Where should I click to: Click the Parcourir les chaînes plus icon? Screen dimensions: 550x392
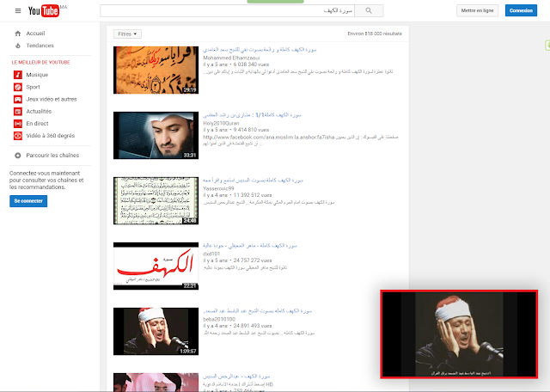pyautogui.click(x=18, y=156)
